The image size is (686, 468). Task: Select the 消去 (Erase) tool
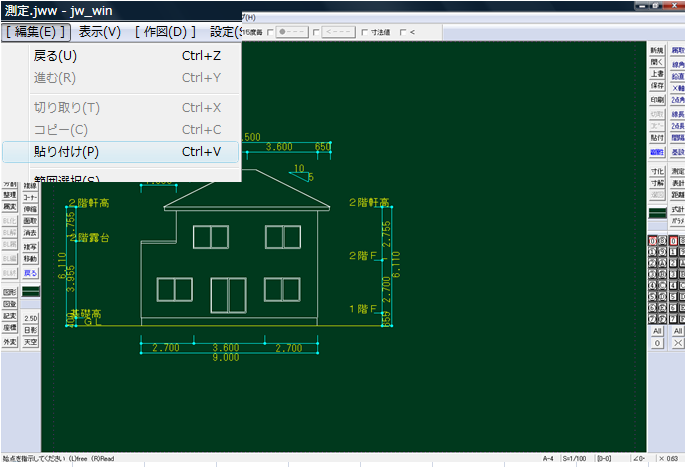click(30, 232)
